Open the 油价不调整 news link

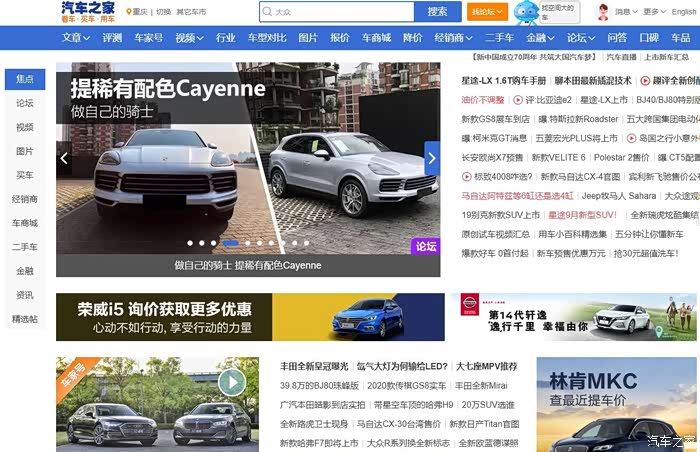(x=483, y=100)
